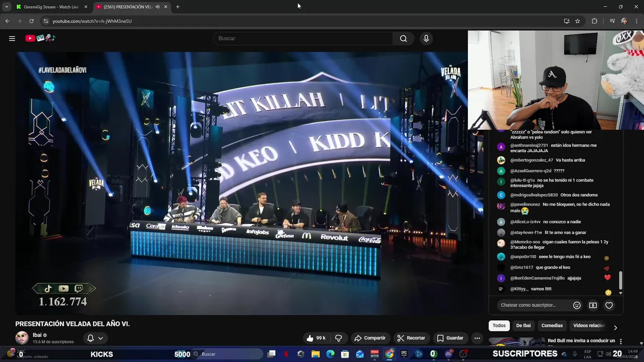The height and width of the screenshot is (362, 644).
Task: Open Microsoft Store from the taskbar
Action: click(345, 354)
